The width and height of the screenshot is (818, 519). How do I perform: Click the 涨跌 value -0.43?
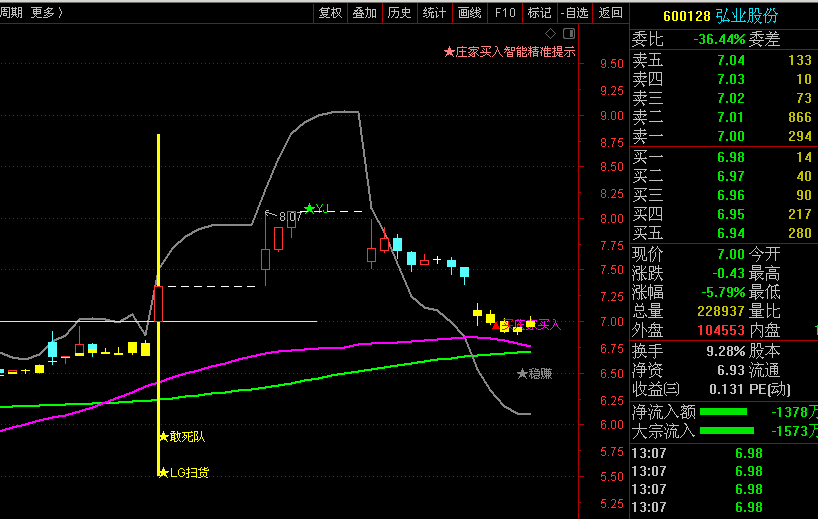tap(729, 273)
